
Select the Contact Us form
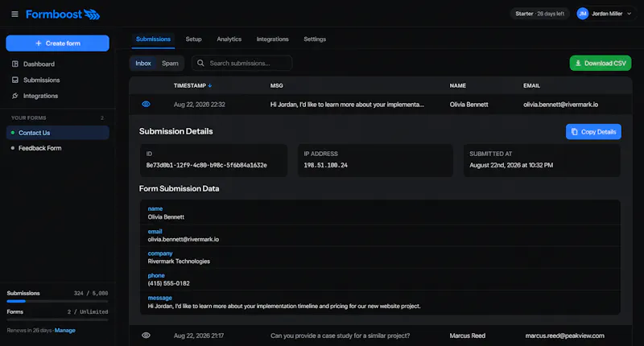(57, 133)
